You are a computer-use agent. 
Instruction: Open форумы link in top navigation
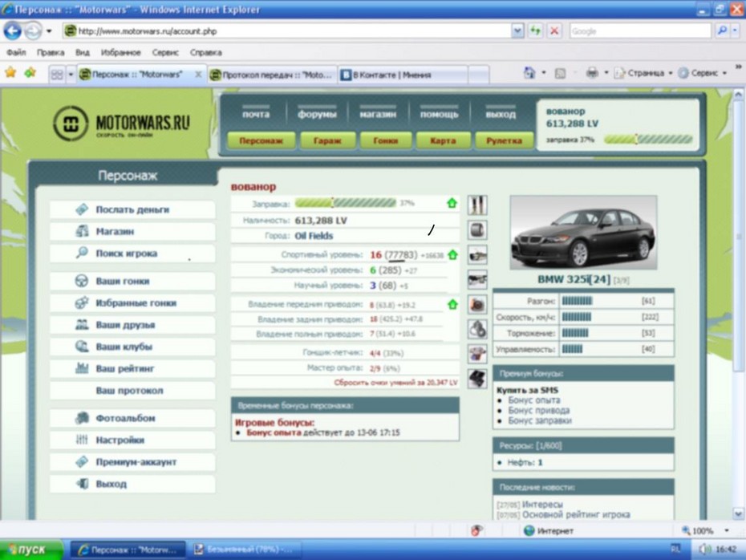click(x=317, y=114)
